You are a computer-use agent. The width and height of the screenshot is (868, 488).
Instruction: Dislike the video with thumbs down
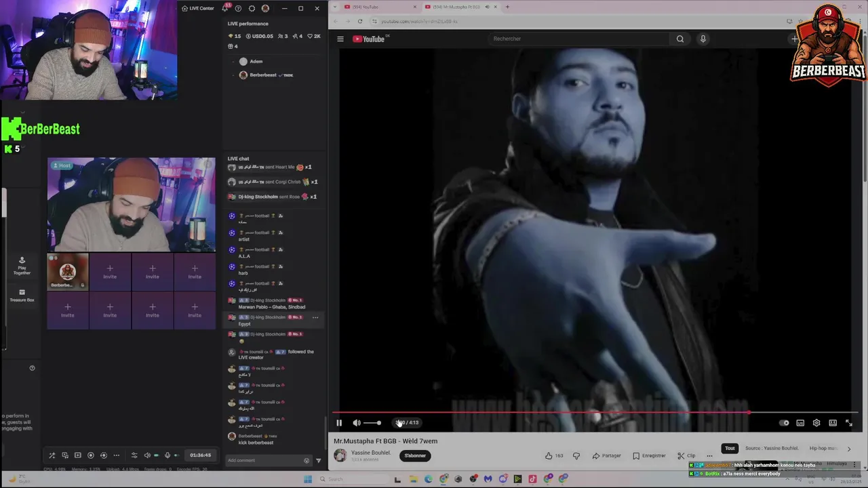pyautogui.click(x=576, y=455)
